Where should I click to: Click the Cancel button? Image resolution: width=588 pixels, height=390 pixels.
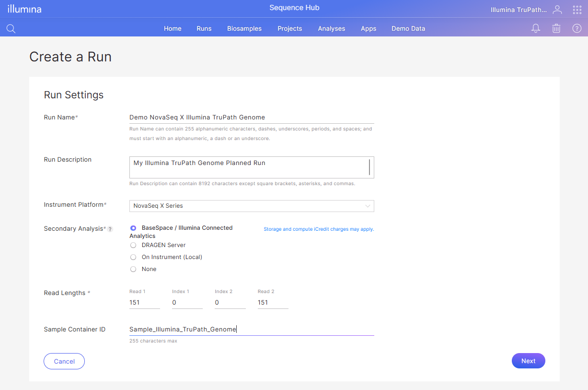click(x=64, y=361)
